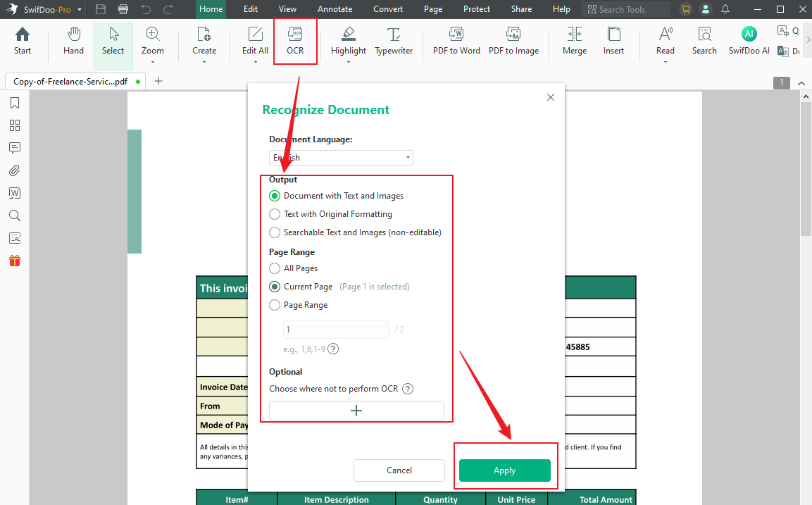Cancel the Recognize Document dialog
Image resolution: width=812 pixels, height=505 pixels.
[x=399, y=470]
